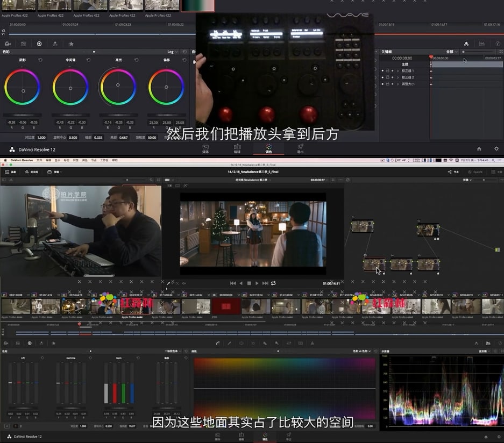Open the Sizing palette in lower window

pyautogui.click(x=289, y=343)
